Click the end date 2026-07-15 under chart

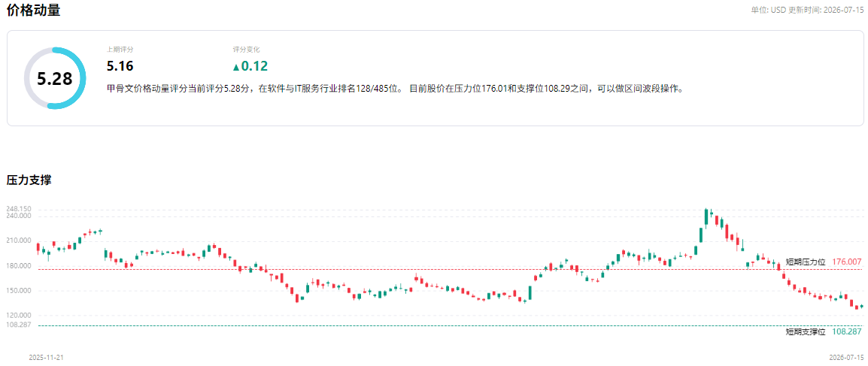846,358
